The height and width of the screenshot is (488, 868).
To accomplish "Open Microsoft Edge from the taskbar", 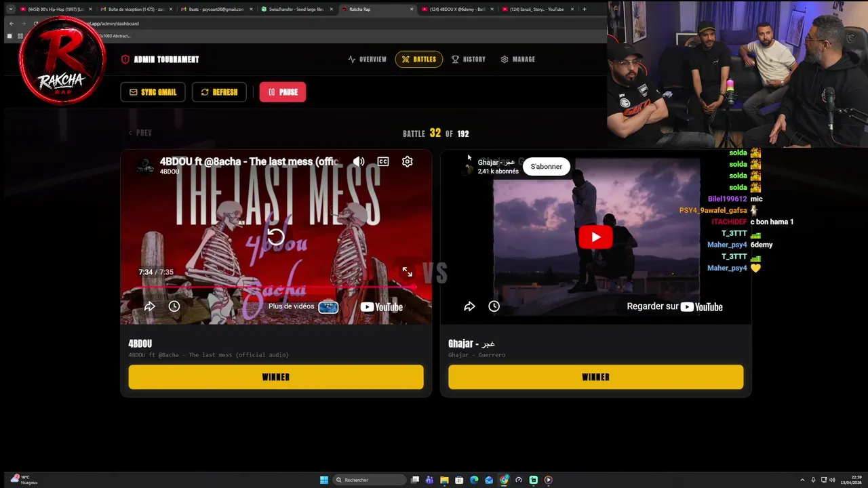I will click(474, 480).
